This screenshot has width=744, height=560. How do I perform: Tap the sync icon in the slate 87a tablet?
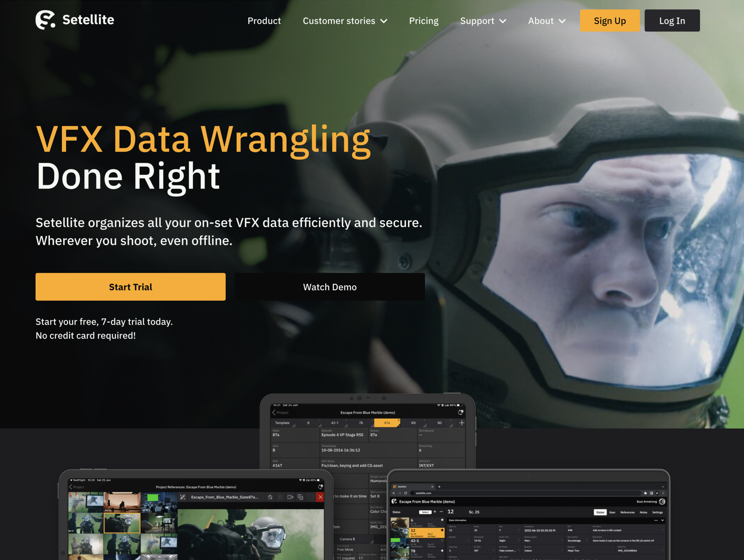[x=461, y=412]
